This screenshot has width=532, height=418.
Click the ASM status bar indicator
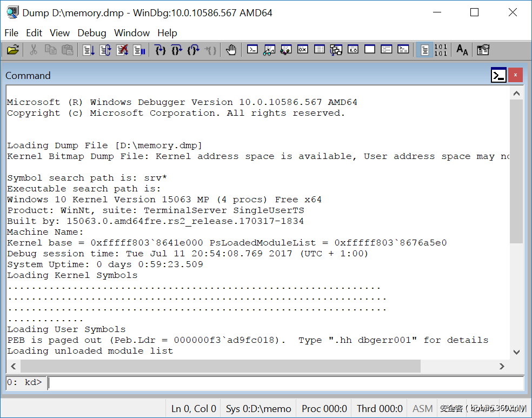(422, 408)
